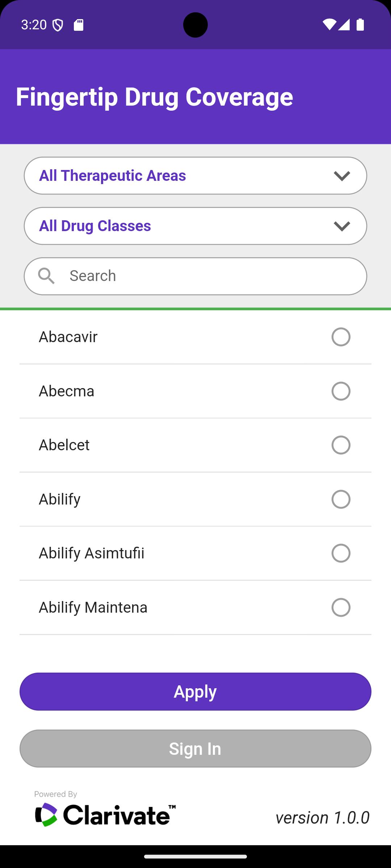Image resolution: width=391 pixels, height=868 pixels.
Task: Select the Abacavir radio button
Action: coord(341,337)
